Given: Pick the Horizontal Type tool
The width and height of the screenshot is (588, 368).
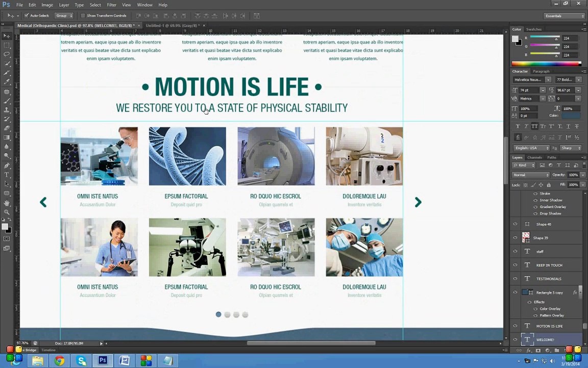Looking at the screenshot, I should pos(7,175).
